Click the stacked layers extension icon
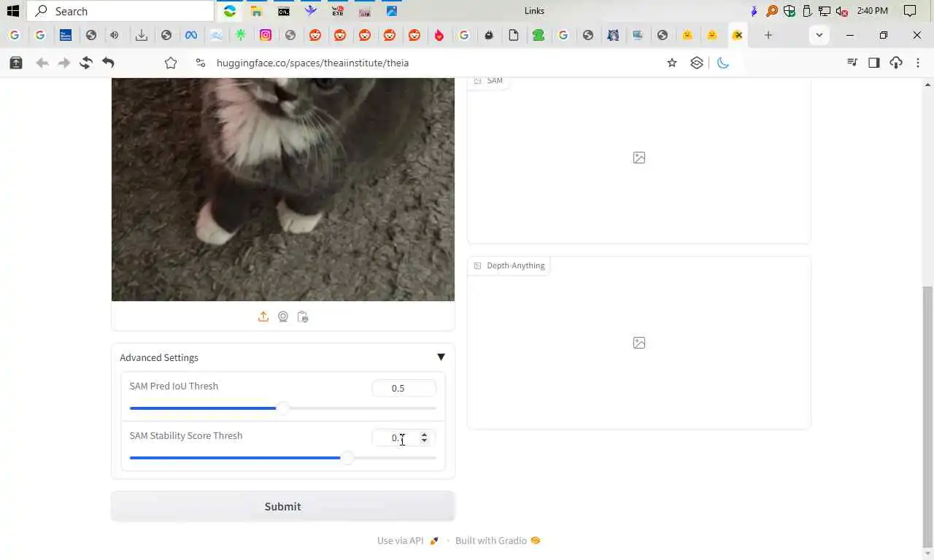The width and height of the screenshot is (934, 560). [x=697, y=63]
